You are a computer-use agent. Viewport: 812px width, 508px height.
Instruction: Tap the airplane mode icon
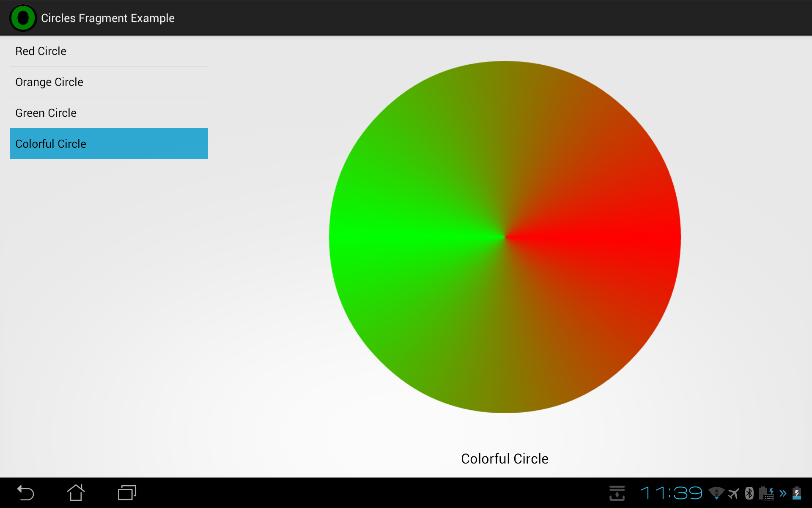pos(734,493)
